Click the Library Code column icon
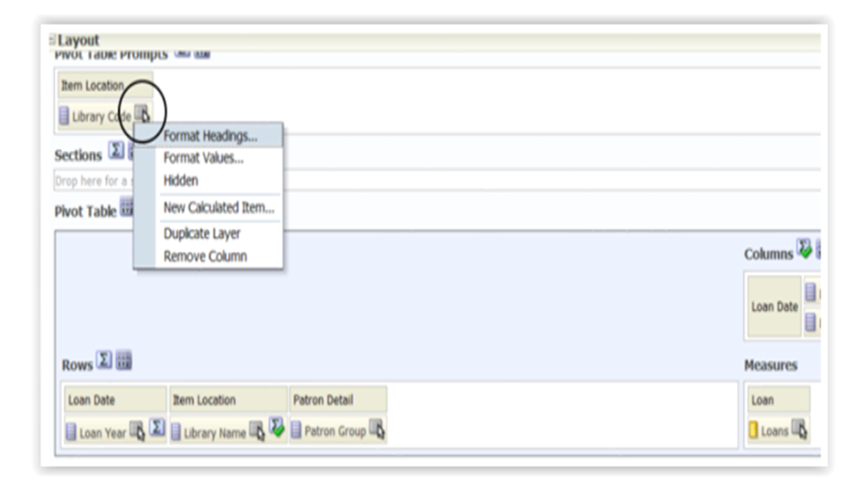This screenshot has height=488, width=868. pyautogui.click(x=64, y=117)
